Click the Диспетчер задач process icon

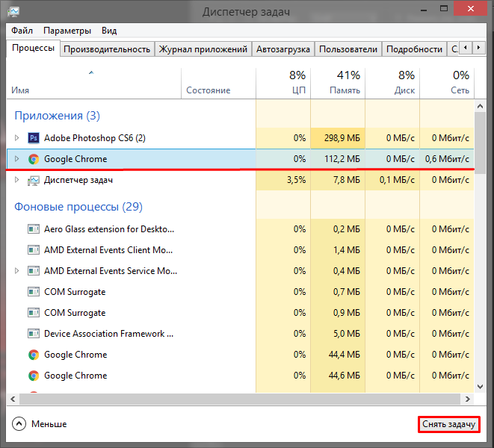tap(33, 180)
